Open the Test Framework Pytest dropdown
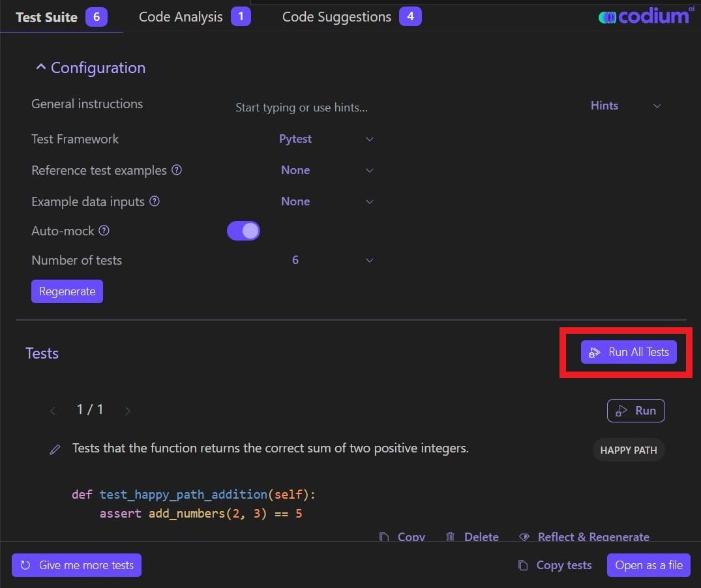This screenshot has height=588, width=701. pos(326,139)
